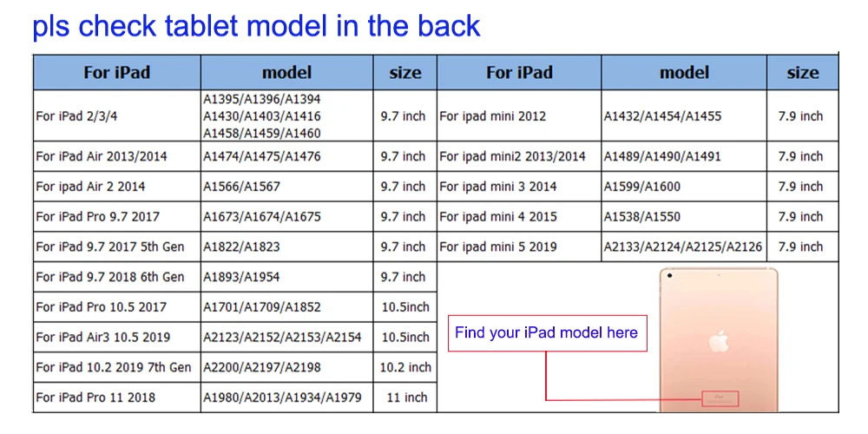Click model cell 'A1673/A1674/A1675'
The width and height of the screenshot is (868, 434).
coord(286,216)
